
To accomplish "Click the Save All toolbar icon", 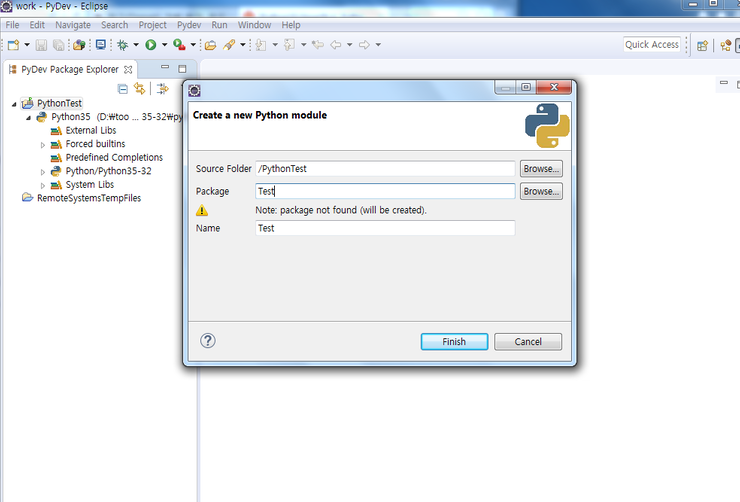I will 59,45.
